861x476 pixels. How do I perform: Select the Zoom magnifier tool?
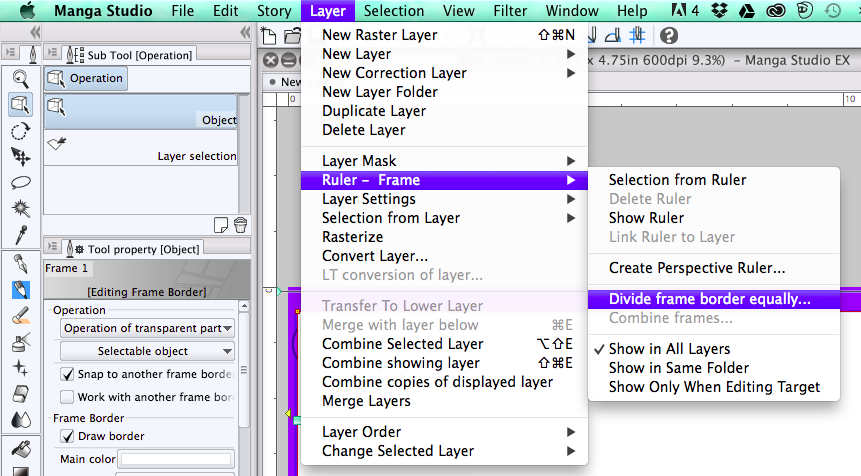[x=20, y=78]
